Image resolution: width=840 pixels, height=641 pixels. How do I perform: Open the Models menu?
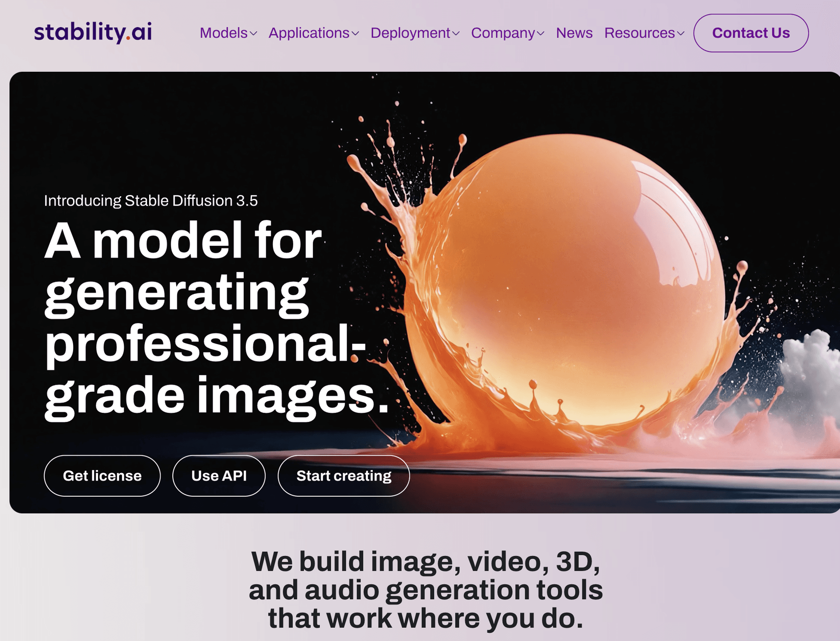point(224,33)
